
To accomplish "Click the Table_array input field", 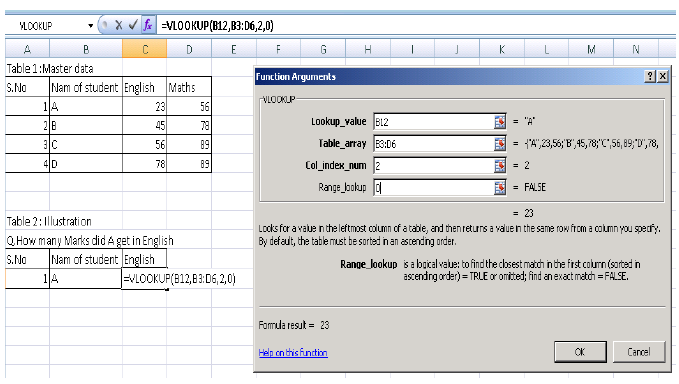I will pyautogui.click(x=433, y=144).
